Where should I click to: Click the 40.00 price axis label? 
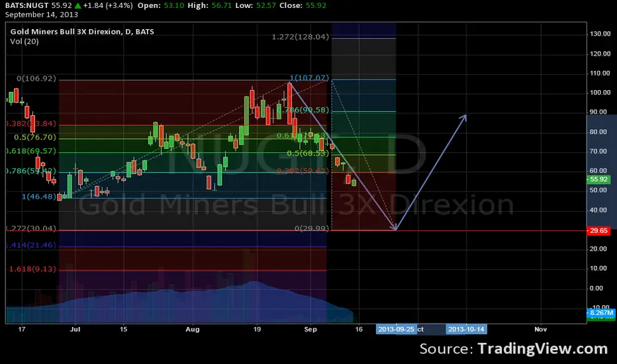[x=598, y=210]
